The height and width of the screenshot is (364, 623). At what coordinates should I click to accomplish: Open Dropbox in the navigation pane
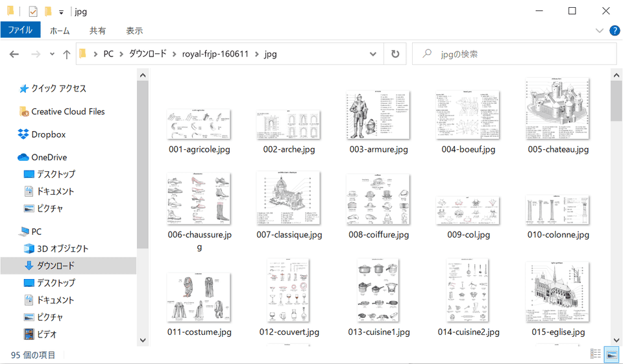point(48,134)
